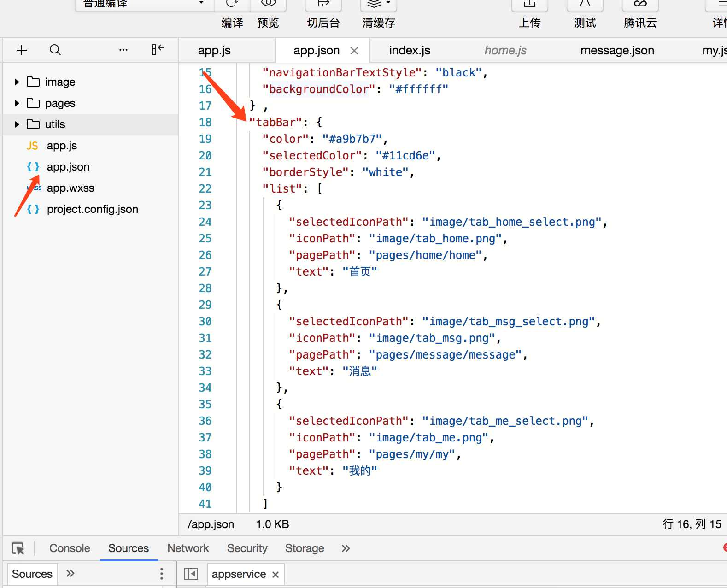
Task: Expand the pages folder arrow
Action: [x=17, y=103]
